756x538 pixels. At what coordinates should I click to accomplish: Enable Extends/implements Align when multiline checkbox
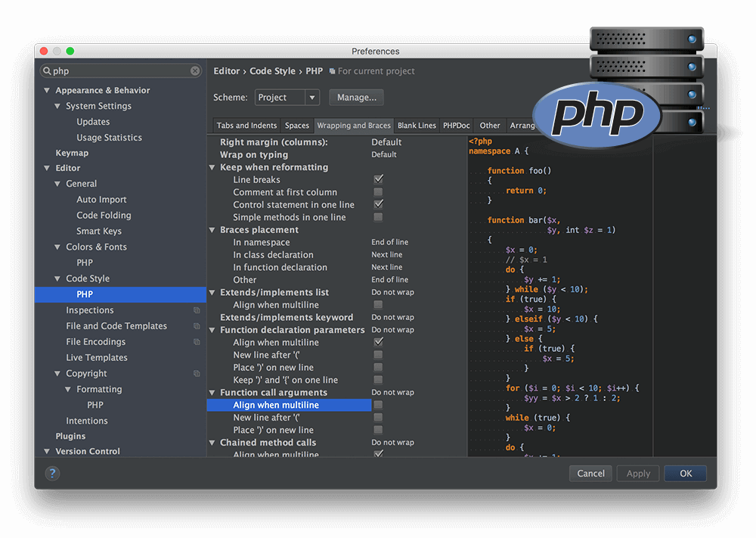click(379, 304)
